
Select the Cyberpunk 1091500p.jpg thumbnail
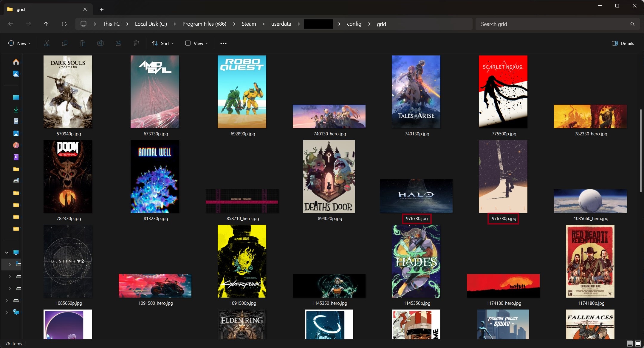242,261
